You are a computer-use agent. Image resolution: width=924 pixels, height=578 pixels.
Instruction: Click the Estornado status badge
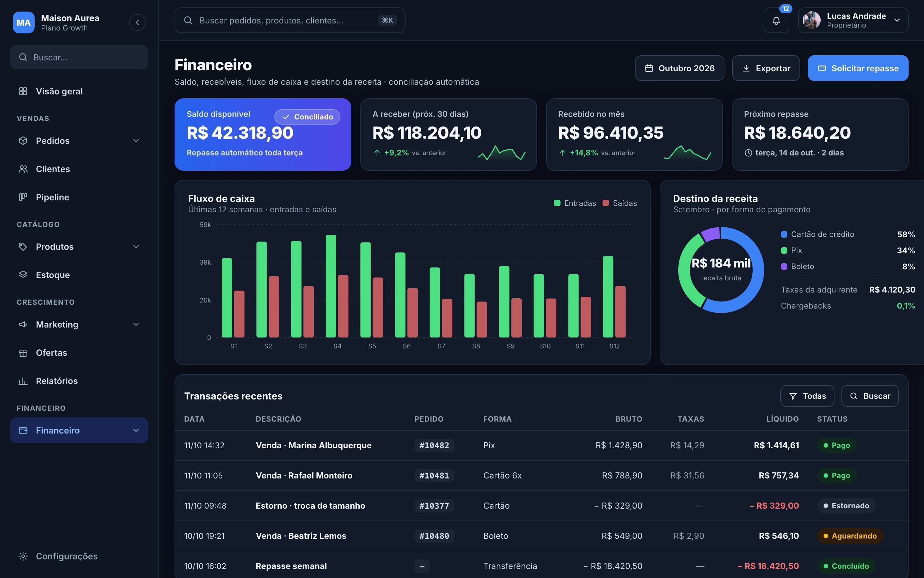pos(846,506)
